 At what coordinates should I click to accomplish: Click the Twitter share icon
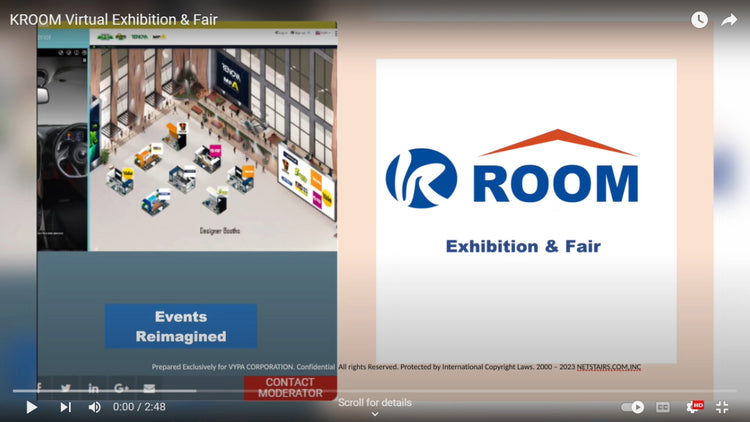(x=66, y=388)
